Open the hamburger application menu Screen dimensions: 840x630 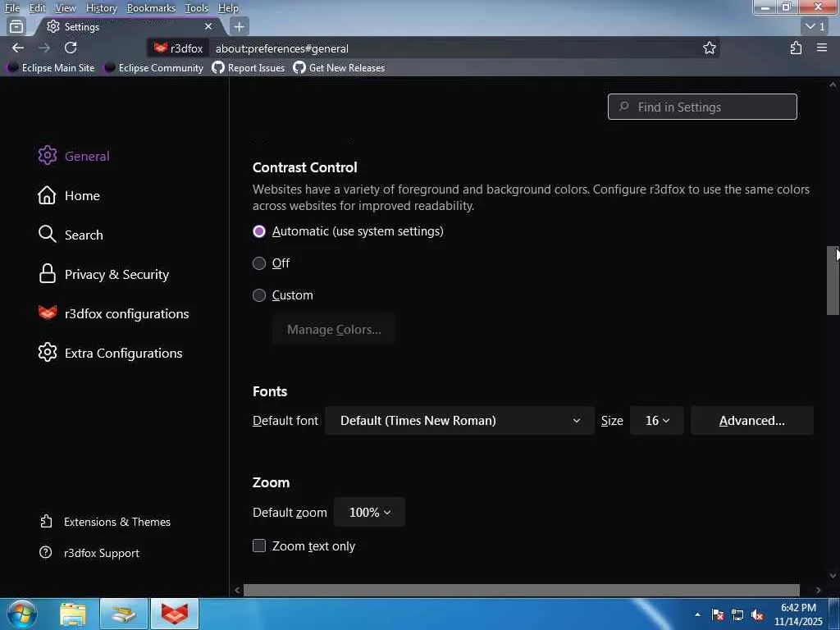click(x=822, y=48)
